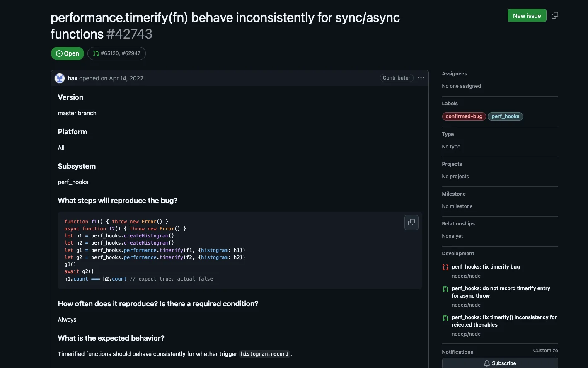Click the Development sidebar heading

coord(458,254)
